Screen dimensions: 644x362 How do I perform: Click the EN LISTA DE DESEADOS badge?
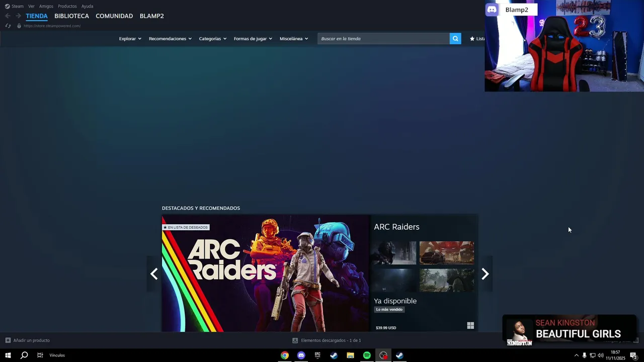pyautogui.click(x=186, y=227)
